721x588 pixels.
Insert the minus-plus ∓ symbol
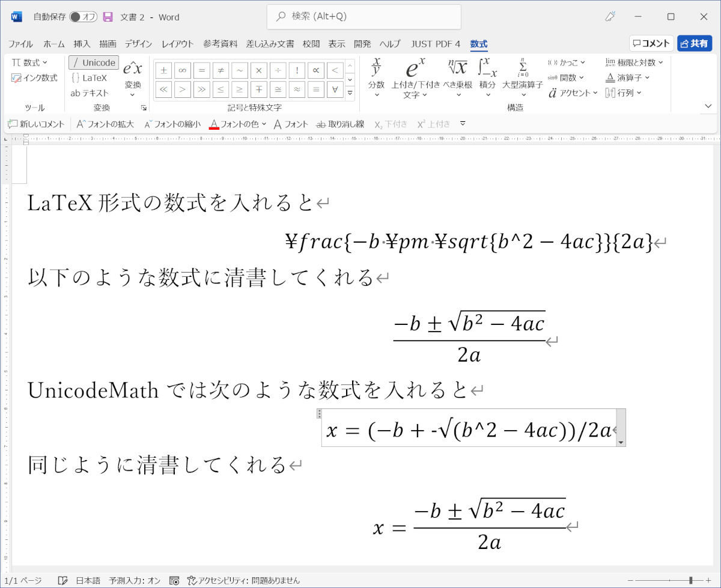259,89
